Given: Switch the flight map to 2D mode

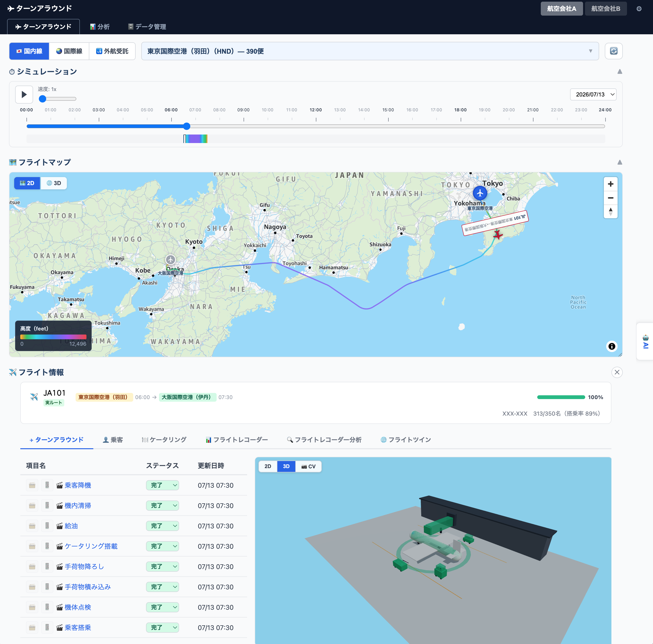Looking at the screenshot, I should pos(27,183).
